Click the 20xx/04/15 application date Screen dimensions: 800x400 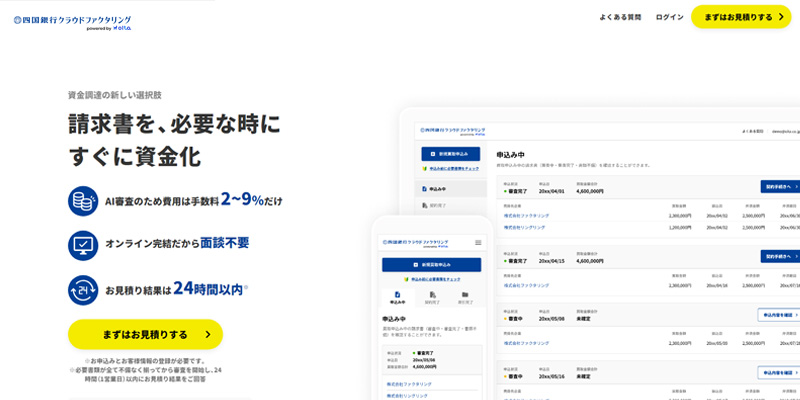[x=552, y=261]
